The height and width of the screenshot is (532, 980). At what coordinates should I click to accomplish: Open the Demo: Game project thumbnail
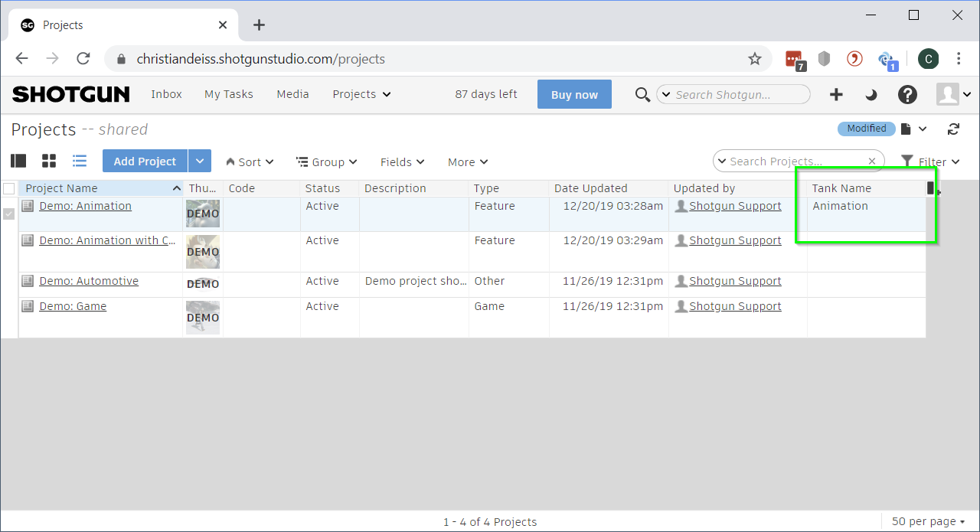pyautogui.click(x=203, y=318)
